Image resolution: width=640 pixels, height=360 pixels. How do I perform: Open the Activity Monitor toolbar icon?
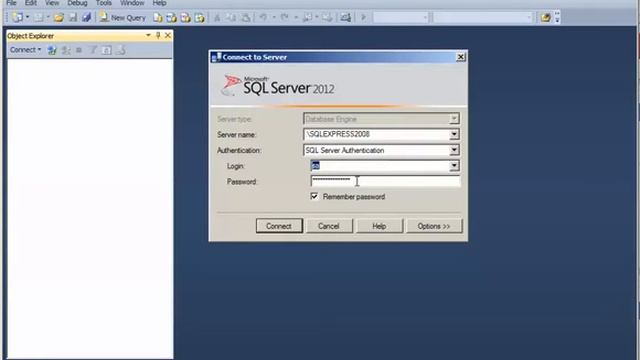click(346, 18)
